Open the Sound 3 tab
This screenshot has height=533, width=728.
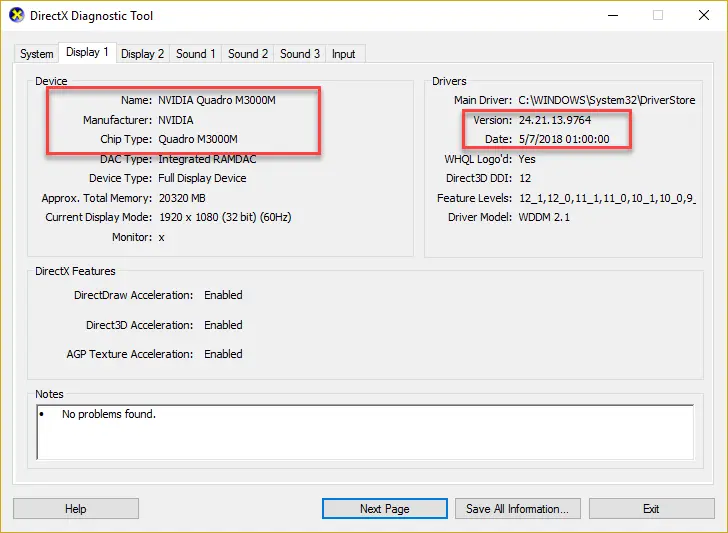300,54
